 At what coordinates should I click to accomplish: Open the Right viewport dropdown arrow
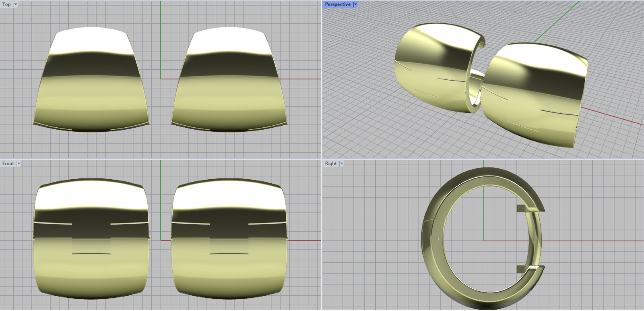pos(341,164)
